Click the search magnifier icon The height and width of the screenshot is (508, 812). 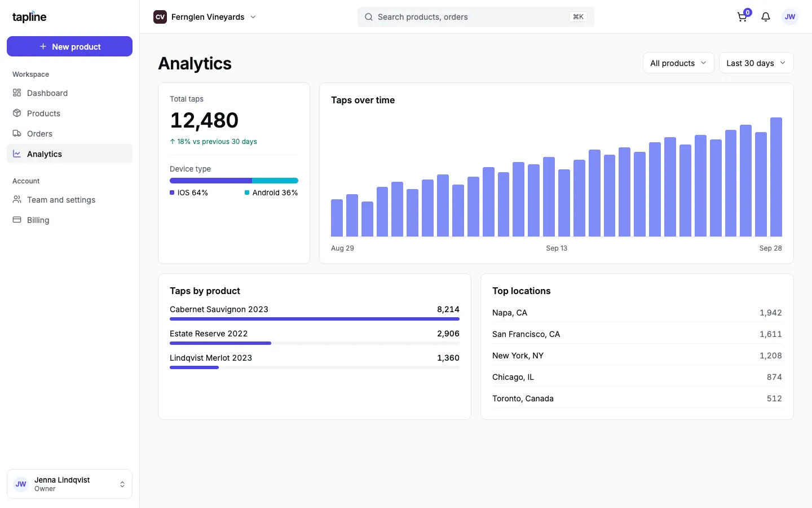(369, 17)
